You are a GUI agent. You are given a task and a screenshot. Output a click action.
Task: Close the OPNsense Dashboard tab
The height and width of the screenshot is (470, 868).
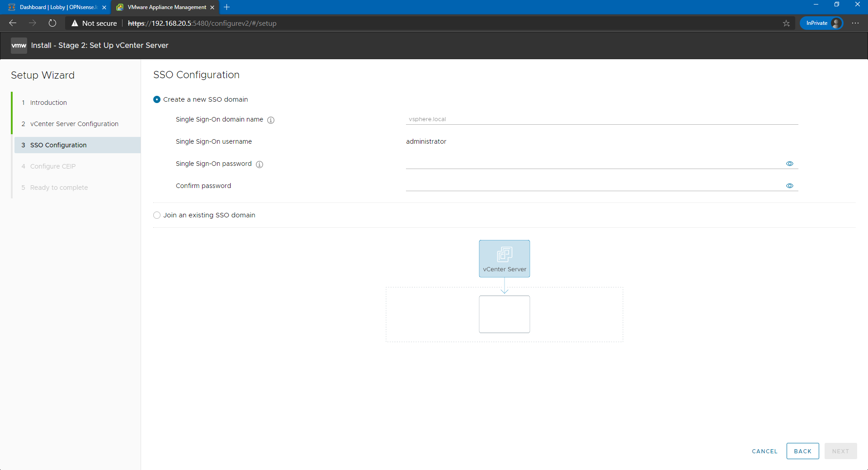pyautogui.click(x=104, y=7)
